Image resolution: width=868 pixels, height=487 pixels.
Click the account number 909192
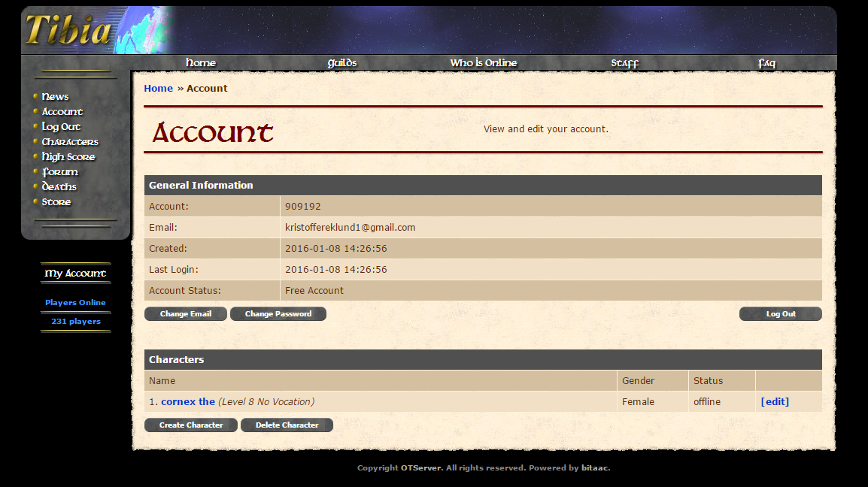point(303,207)
